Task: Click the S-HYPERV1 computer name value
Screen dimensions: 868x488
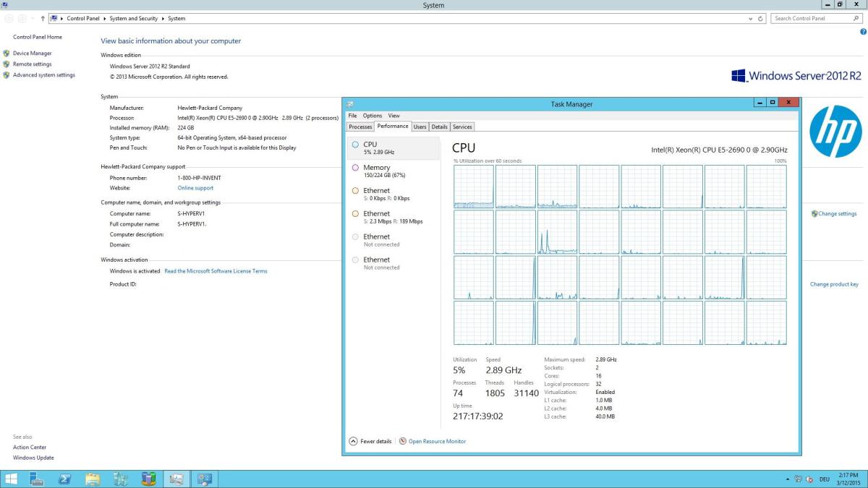Action: tap(192, 214)
